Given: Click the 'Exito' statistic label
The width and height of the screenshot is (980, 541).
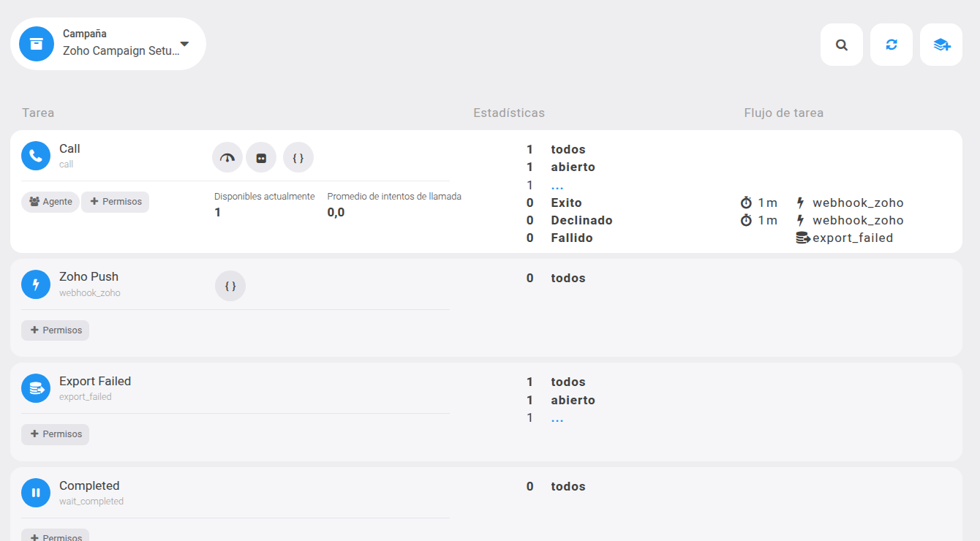Looking at the screenshot, I should pyautogui.click(x=567, y=203).
